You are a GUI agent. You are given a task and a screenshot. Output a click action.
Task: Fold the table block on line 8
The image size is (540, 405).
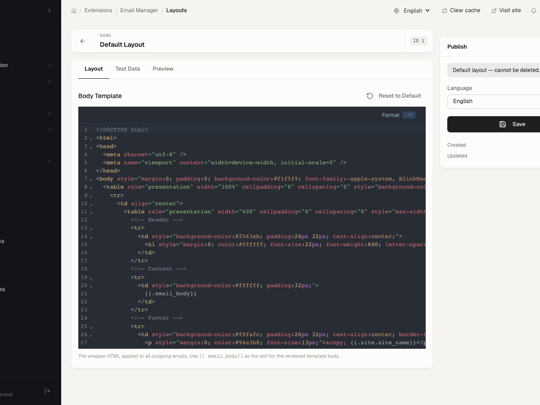[x=91, y=188]
